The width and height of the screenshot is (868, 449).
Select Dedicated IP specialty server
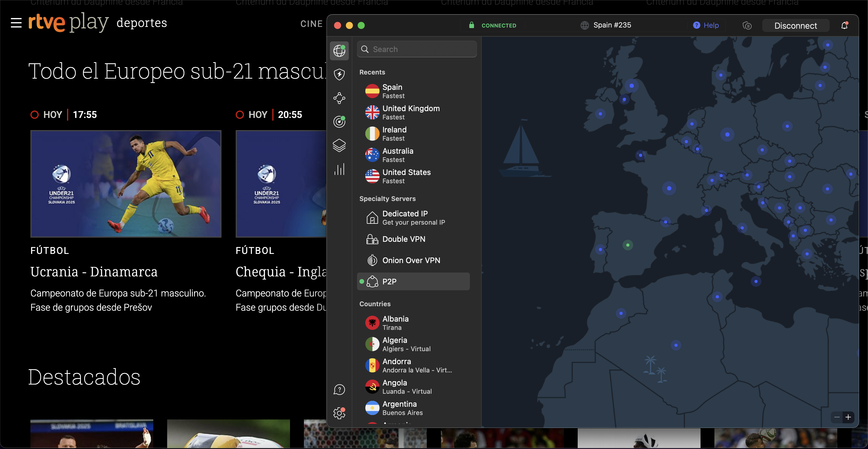tap(413, 218)
